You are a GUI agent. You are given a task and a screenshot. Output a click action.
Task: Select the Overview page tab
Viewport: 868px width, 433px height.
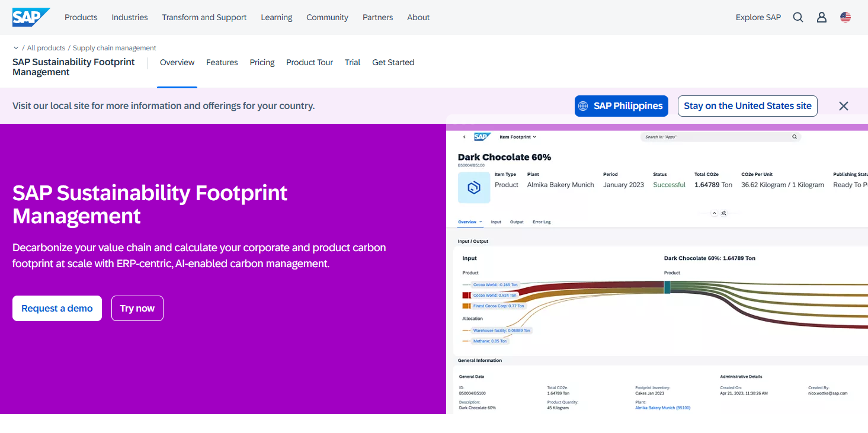click(x=177, y=62)
